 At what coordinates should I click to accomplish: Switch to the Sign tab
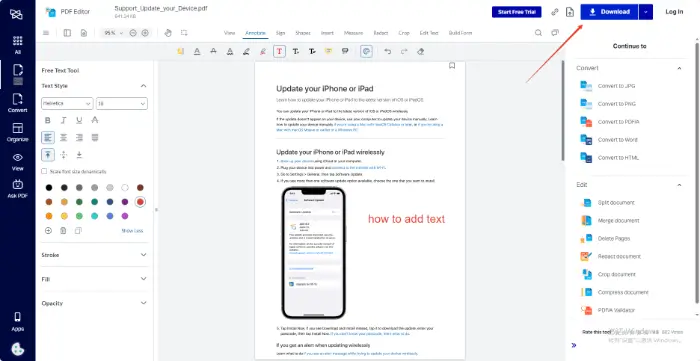280,33
